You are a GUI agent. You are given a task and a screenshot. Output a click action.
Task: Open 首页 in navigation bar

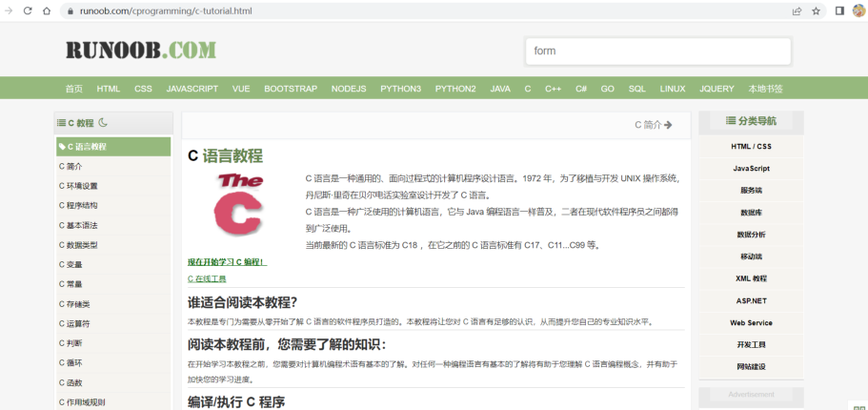(74, 89)
